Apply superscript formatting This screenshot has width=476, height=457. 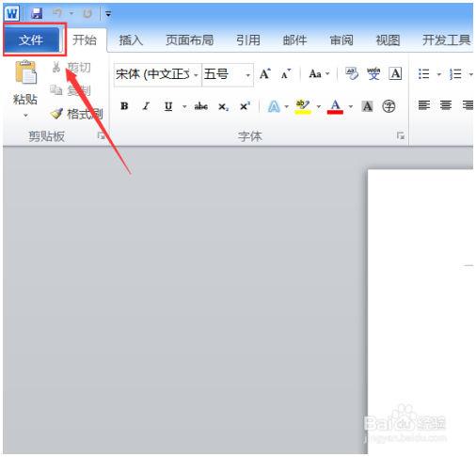(245, 106)
